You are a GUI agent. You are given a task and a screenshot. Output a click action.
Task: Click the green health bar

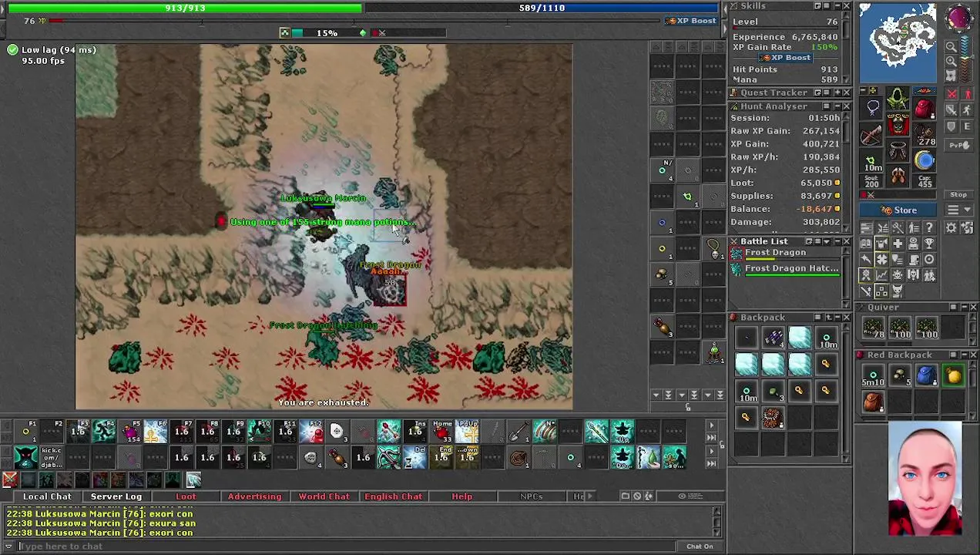[x=185, y=8]
